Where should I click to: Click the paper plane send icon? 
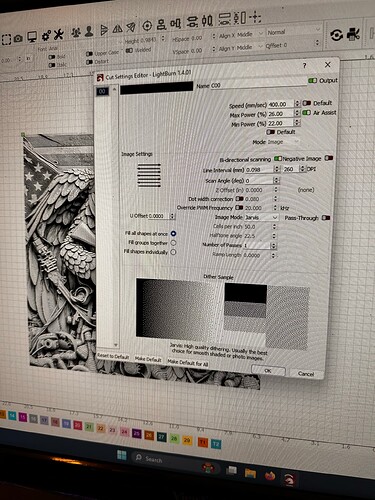[x=131, y=27]
